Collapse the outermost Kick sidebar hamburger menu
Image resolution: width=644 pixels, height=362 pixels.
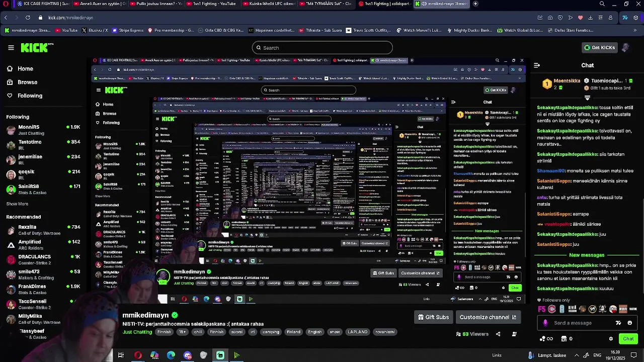pyautogui.click(x=11, y=48)
